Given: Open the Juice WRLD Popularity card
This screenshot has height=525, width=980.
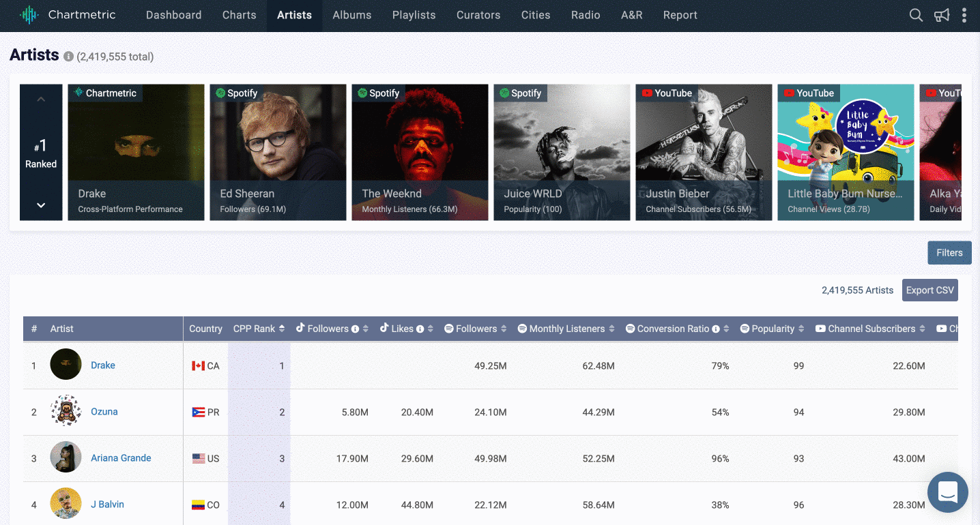Looking at the screenshot, I should point(562,152).
